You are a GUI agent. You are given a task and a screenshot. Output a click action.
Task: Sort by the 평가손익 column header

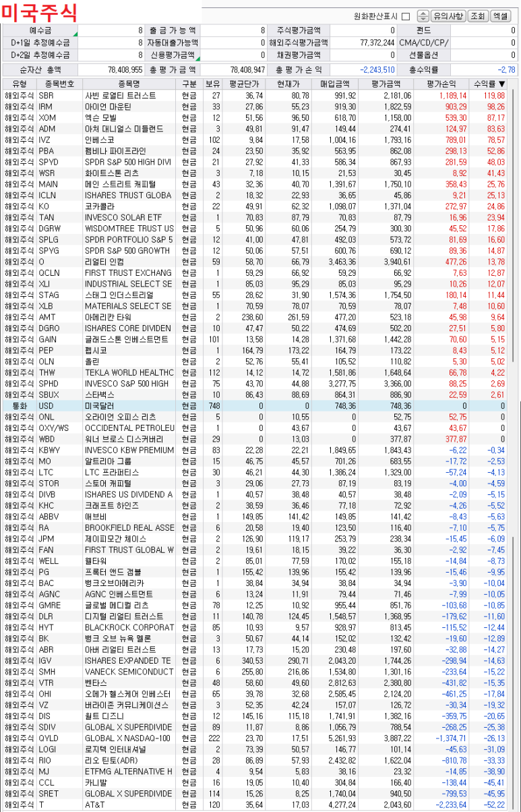coord(441,84)
